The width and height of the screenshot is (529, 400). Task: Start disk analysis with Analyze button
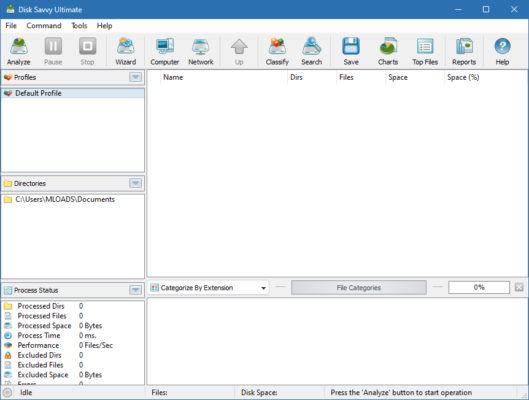[x=19, y=51]
